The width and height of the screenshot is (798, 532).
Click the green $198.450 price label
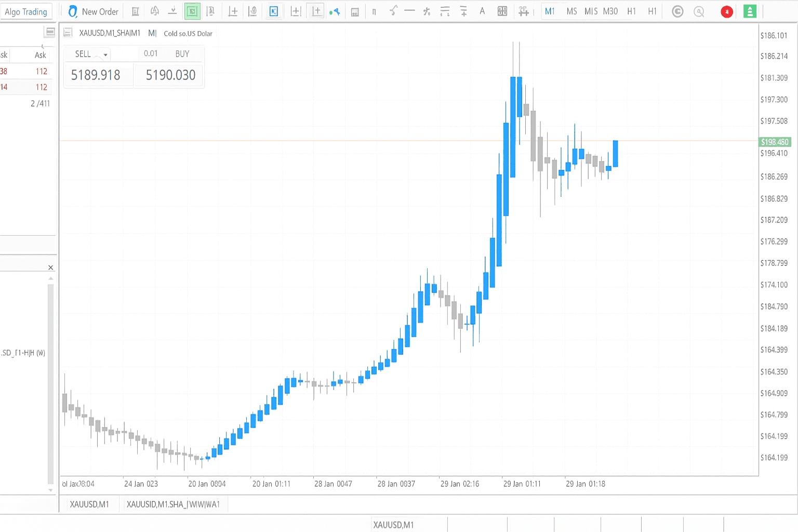coord(775,142)
